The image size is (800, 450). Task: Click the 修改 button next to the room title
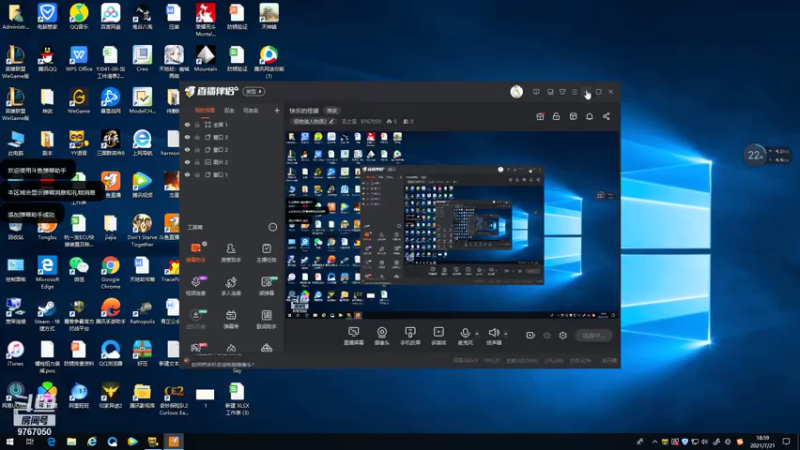332,111
